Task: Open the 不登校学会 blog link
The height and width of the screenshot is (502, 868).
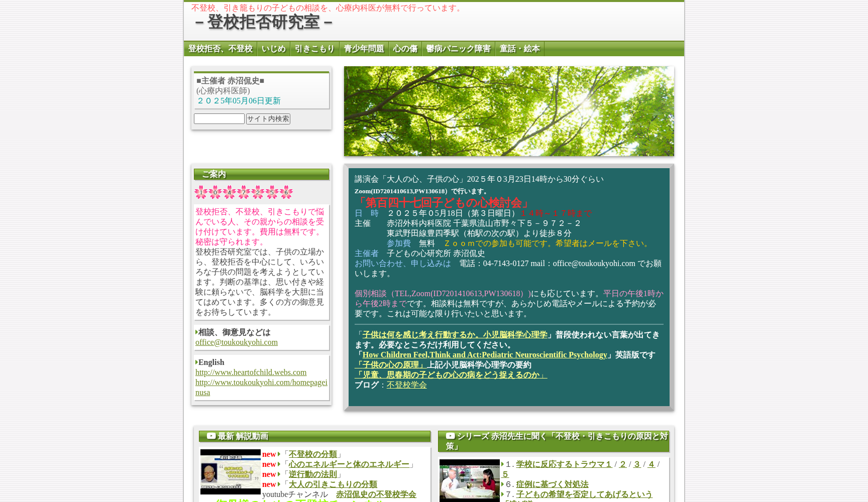Action: pyautogui.click(x=406, y=385)
